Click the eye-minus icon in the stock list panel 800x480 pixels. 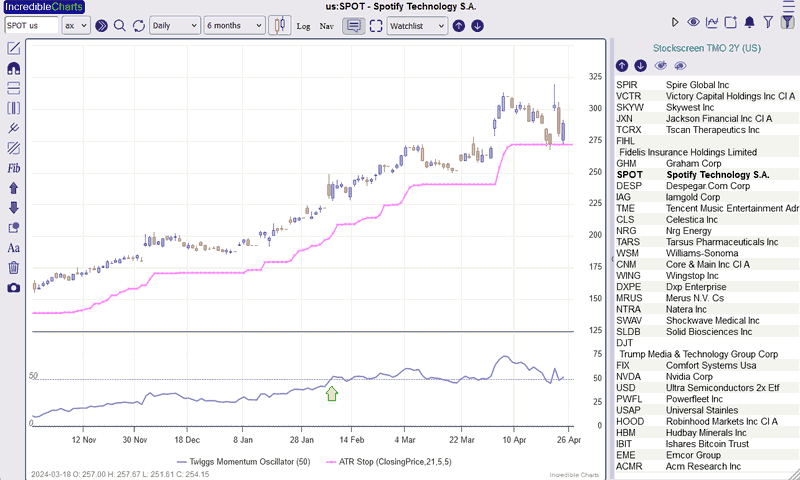click(680, 66)
